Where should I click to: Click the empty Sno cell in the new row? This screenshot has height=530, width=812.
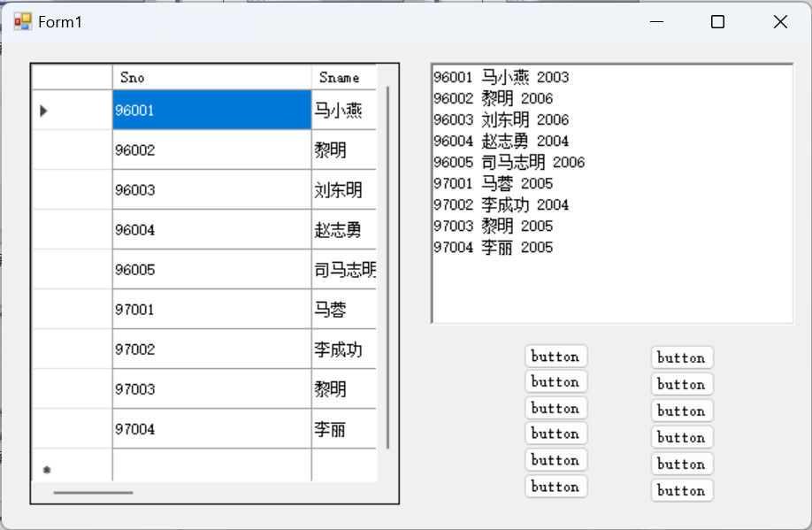(x=211, y=465)
